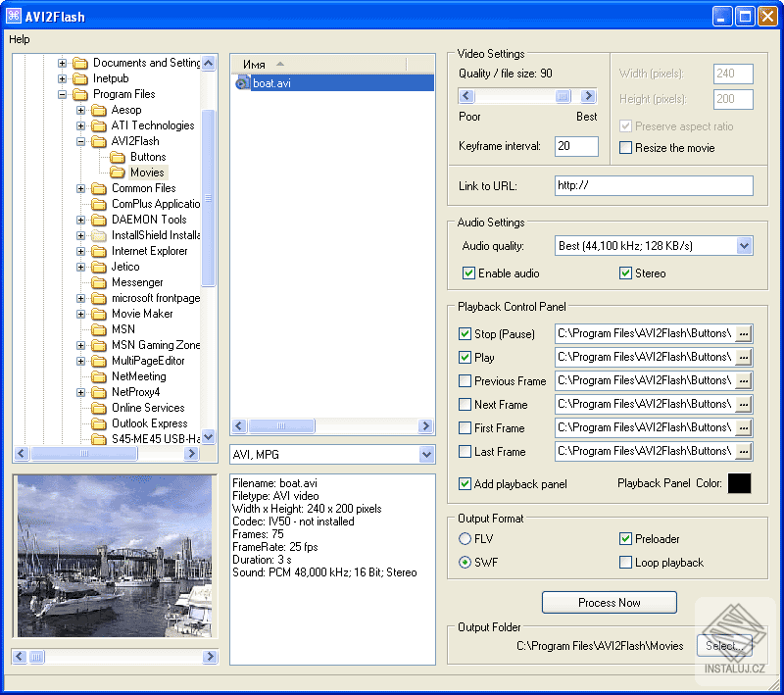Open the Audio quality dropdown
This screenshot has width=784, height=695.
coord(744,246)
